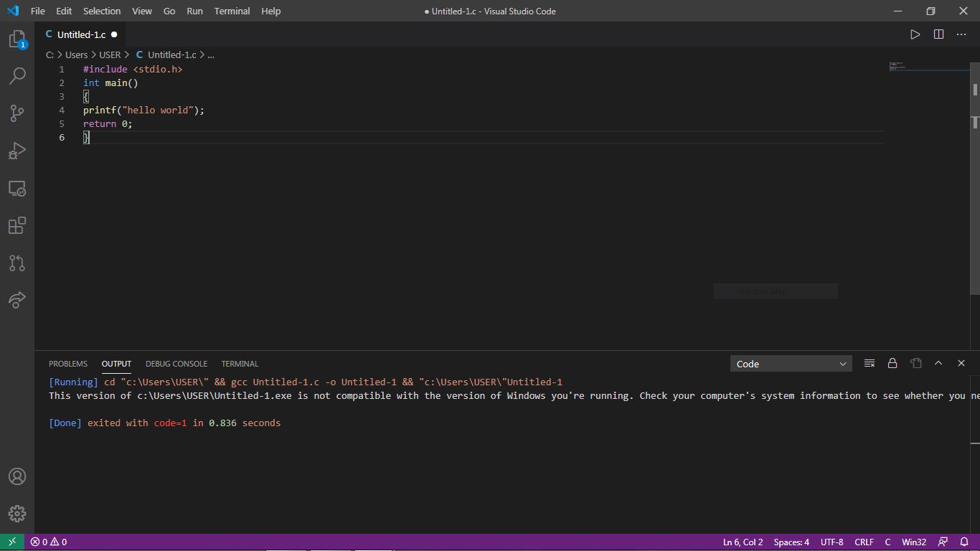Screen dimensions: 980x551
Task: Open the Run menu
Action: (194, 11)
